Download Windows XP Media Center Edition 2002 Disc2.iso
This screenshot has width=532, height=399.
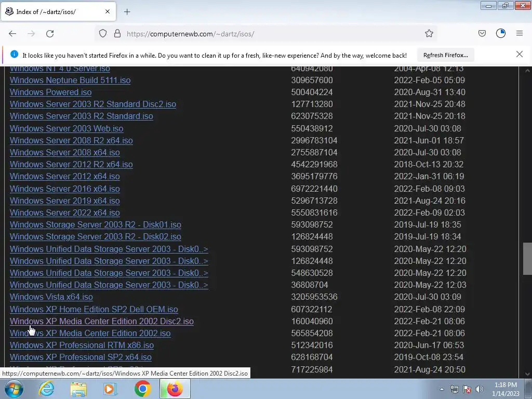[x=102, y=321]
